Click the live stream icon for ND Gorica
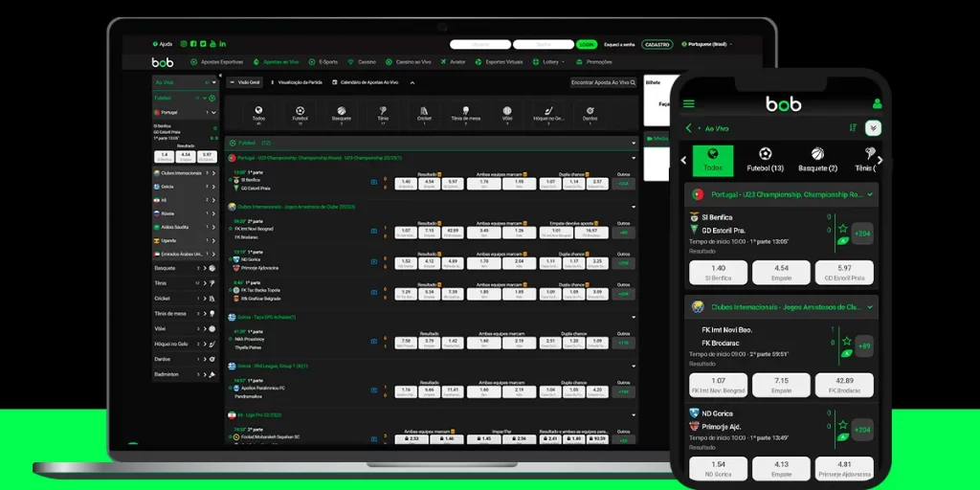The width and height of the screenshot is (980, 490). [374, 262]
